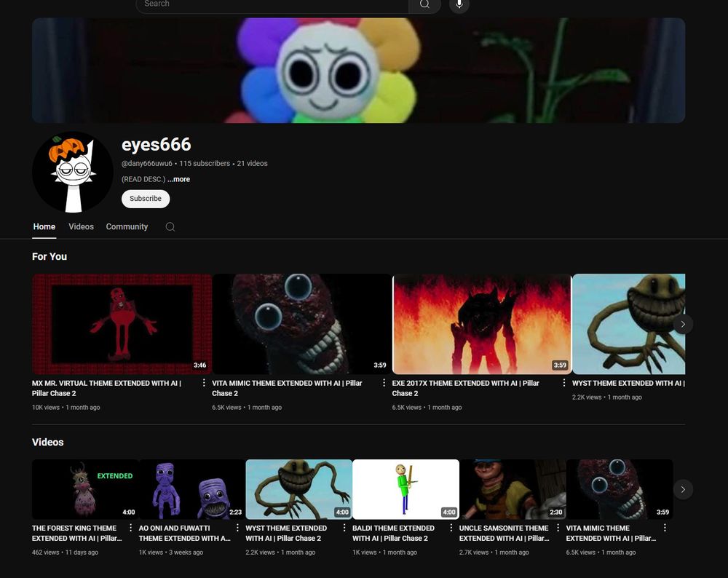Click the 21 videos count

(x=252, y=163)
